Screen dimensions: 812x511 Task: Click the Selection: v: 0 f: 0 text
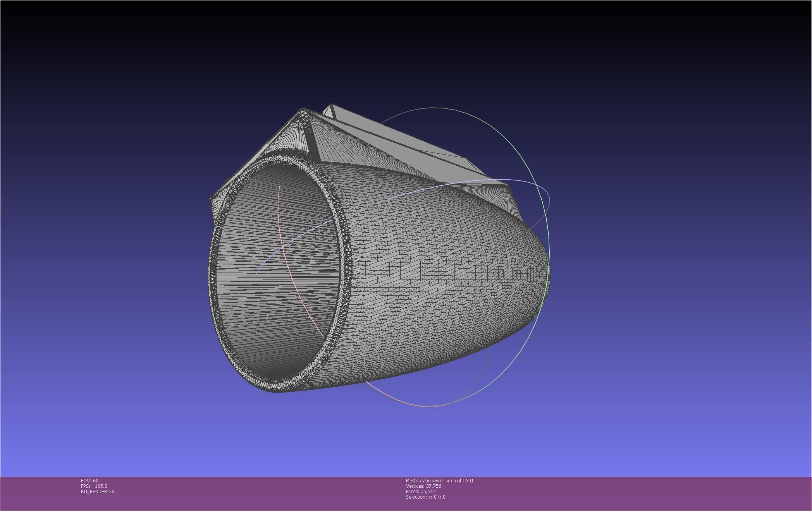[425, 497]
